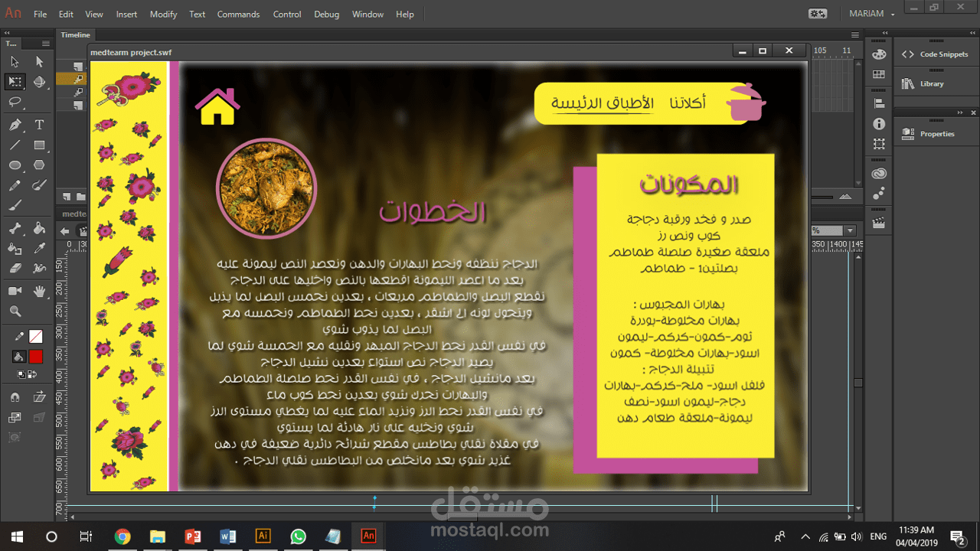This screenshot has width=980, height=551.
Task: Select the Text tool
Action: coord(40,124)
